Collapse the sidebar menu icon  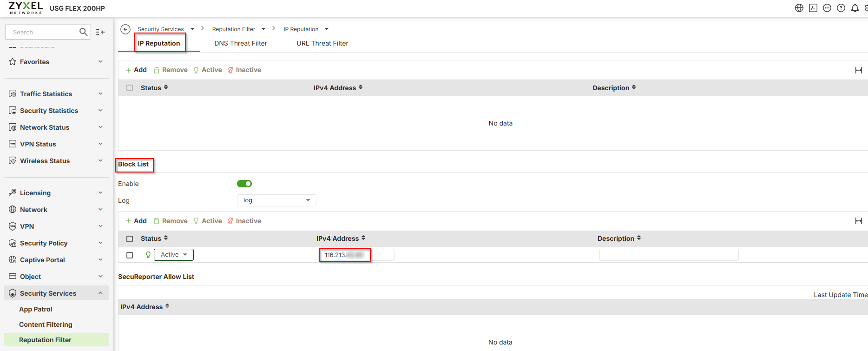[x=100, y=32]
